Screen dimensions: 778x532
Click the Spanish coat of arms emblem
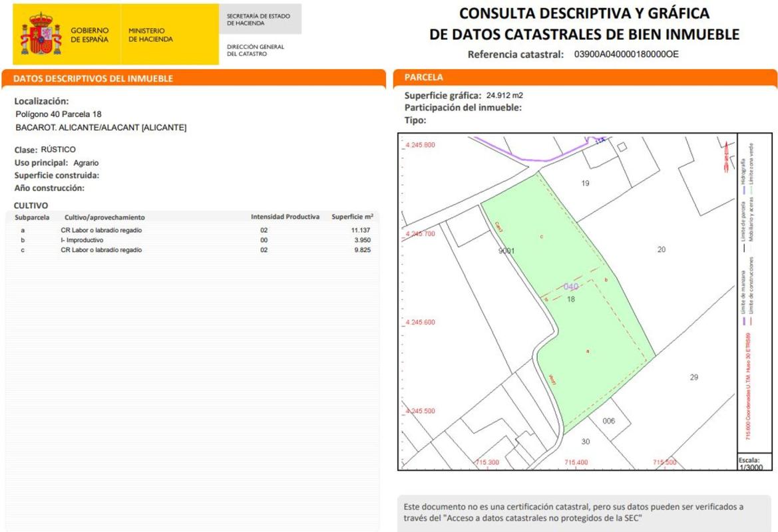coord(41,34)
